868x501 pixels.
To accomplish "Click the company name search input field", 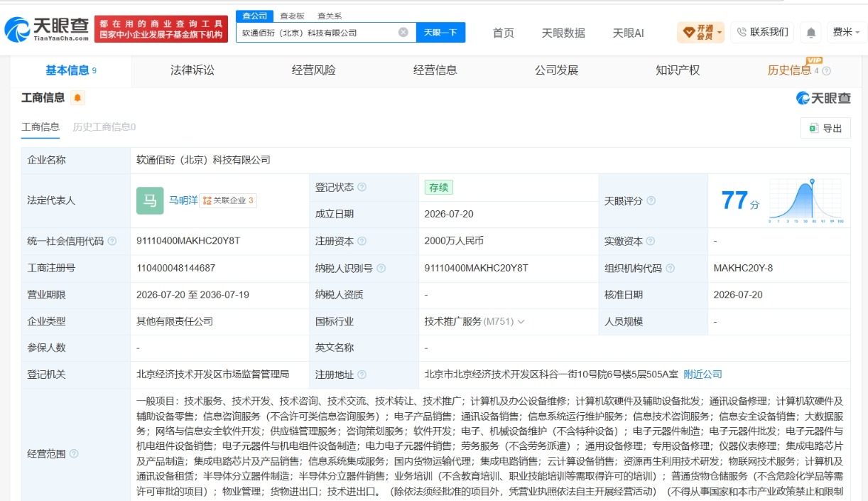I will pos(318,33).
